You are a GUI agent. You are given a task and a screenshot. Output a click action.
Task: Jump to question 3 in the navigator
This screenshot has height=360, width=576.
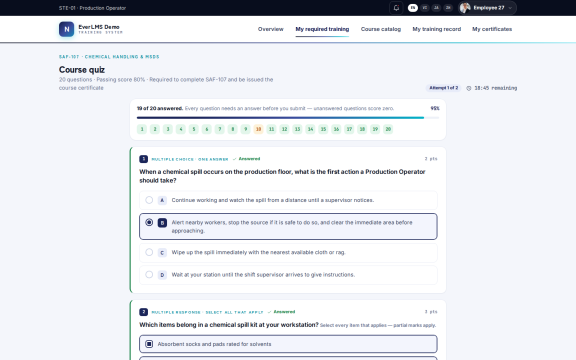(x=168, y=129)
